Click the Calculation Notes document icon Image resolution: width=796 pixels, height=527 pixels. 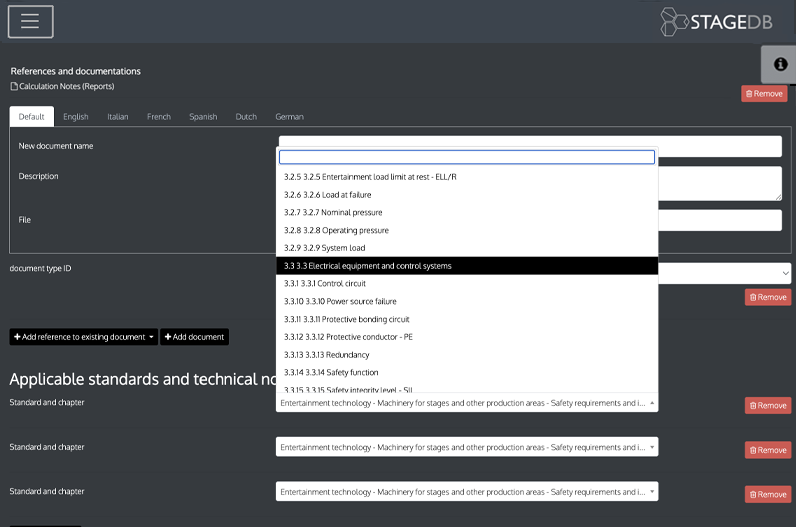coord(14,87)
